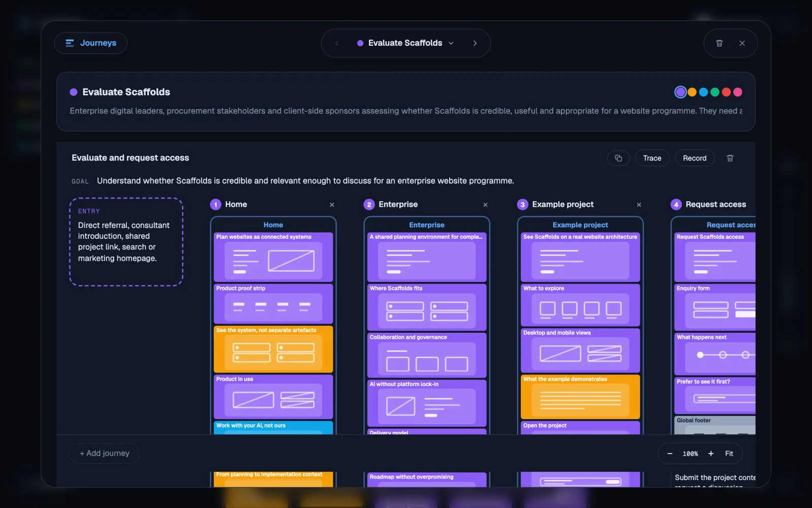This screenshot has width=812, height=508.
Task: Click the Trace button
Action: [652, 158]
